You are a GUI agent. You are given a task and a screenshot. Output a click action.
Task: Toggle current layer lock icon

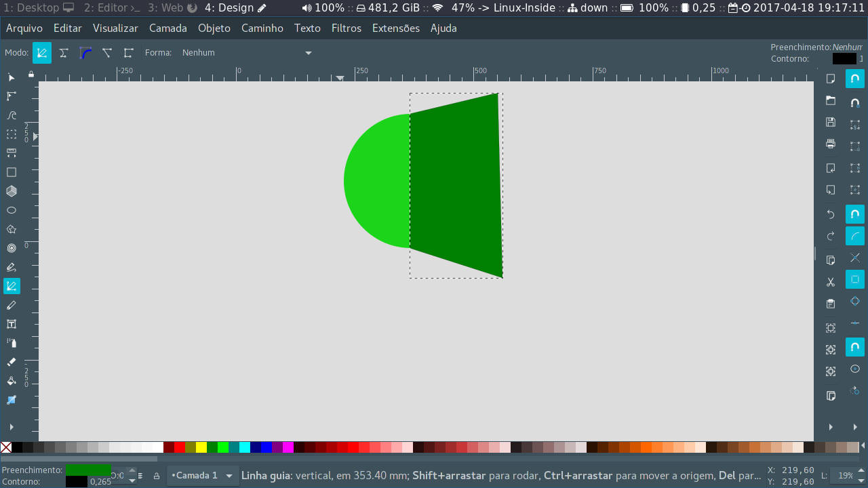[x=157, y=476]
